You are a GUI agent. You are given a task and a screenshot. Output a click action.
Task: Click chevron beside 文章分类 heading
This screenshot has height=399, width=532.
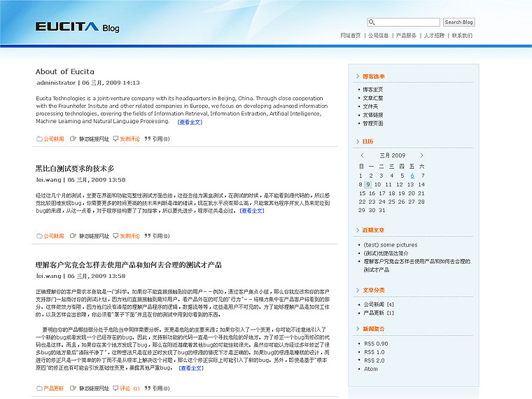[x=358, y=290]
